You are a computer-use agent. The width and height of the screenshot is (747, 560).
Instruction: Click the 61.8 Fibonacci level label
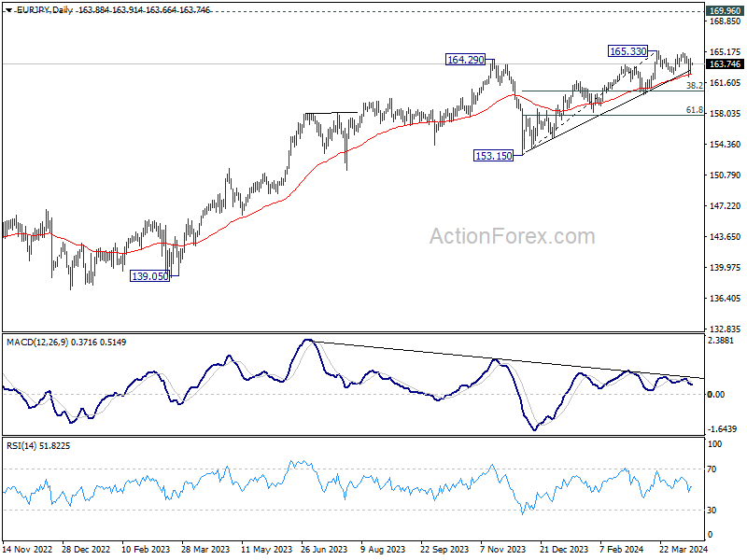coord(694,110)
